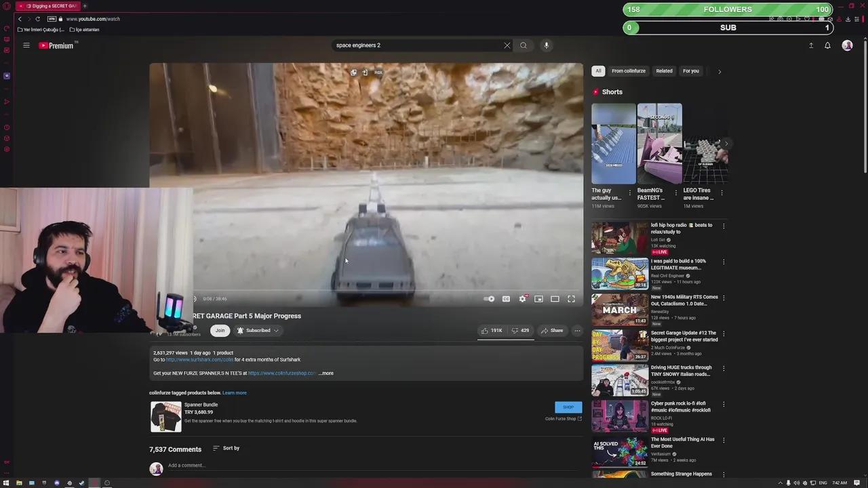The width and height of the screenshot is (868, 488).
Task: Click the Join membership button
Action: tap(220, 330)
